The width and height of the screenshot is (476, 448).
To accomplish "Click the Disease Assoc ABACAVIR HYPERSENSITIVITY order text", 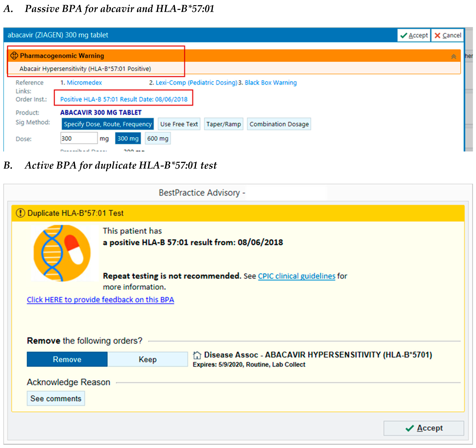I will [318, 355].
